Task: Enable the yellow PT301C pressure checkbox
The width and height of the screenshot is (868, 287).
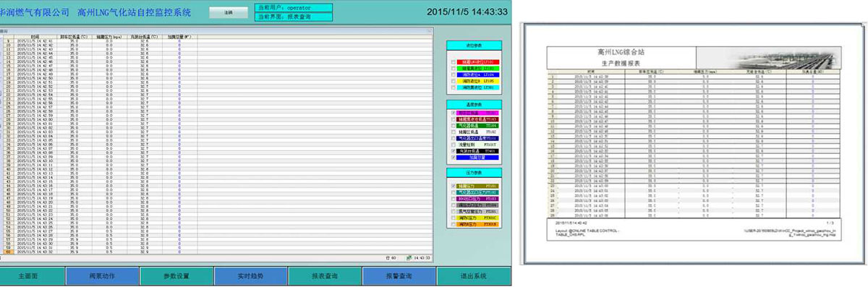Action: click(454, 217)
